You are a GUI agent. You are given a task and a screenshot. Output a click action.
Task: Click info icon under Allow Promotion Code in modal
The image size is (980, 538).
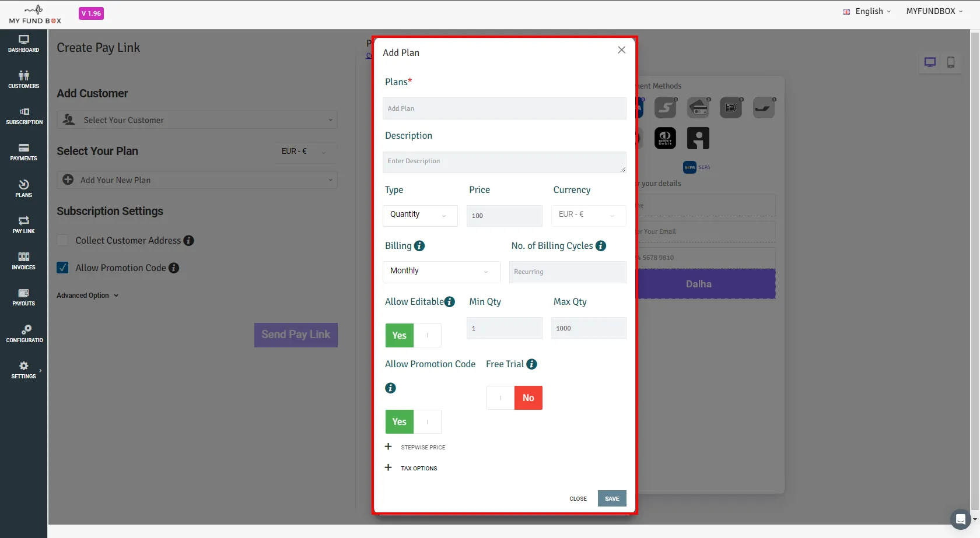(391, 388)
